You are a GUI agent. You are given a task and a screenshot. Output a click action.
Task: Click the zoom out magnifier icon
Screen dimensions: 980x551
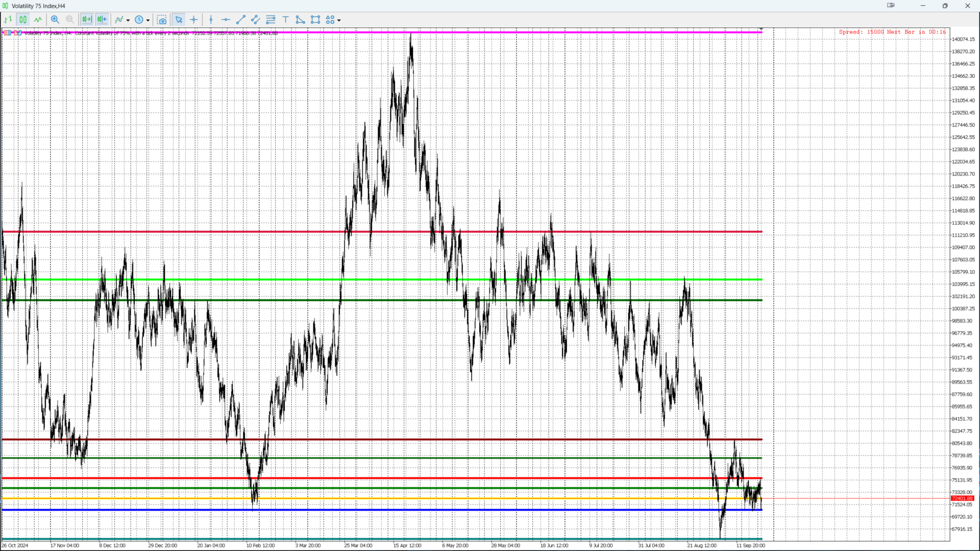(70, 19)
